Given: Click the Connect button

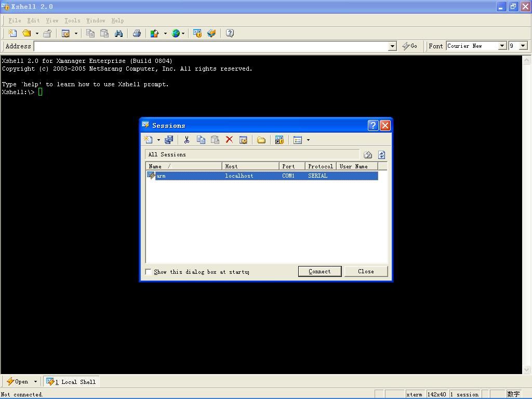Looking at the screenshot, I should pyautogui.click(x=320, y=271).
